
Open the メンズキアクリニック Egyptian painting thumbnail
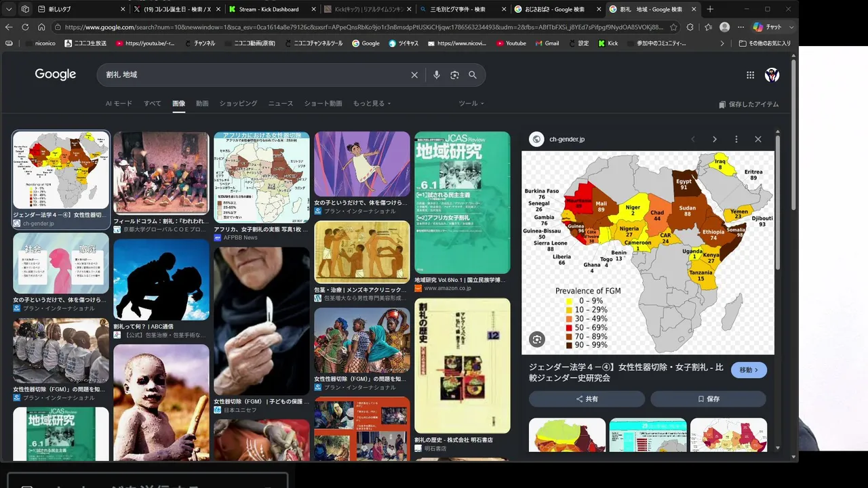362,252
